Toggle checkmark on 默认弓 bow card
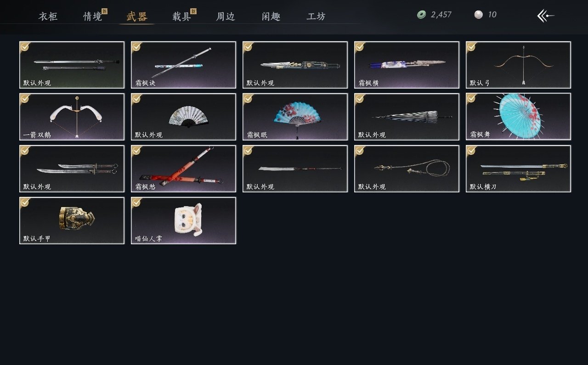Screen dimensions: 588x365 pyautogui.click(x=471, y=46)
